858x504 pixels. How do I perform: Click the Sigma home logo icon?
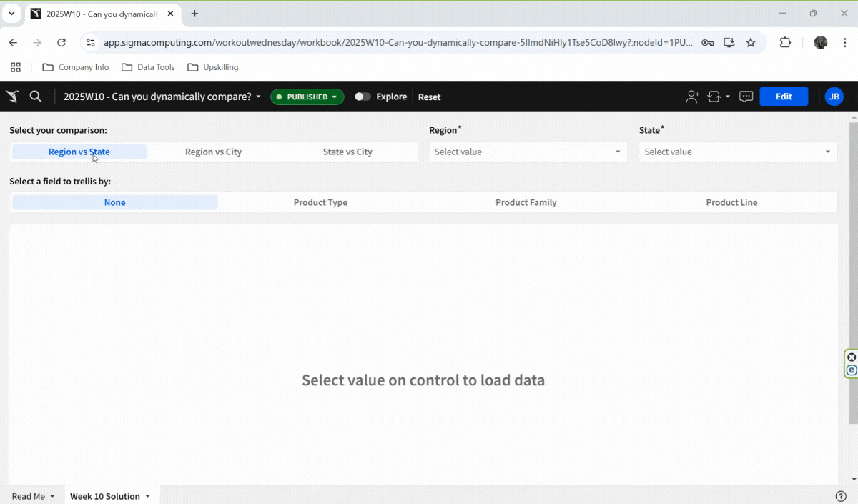click(13, 97)
